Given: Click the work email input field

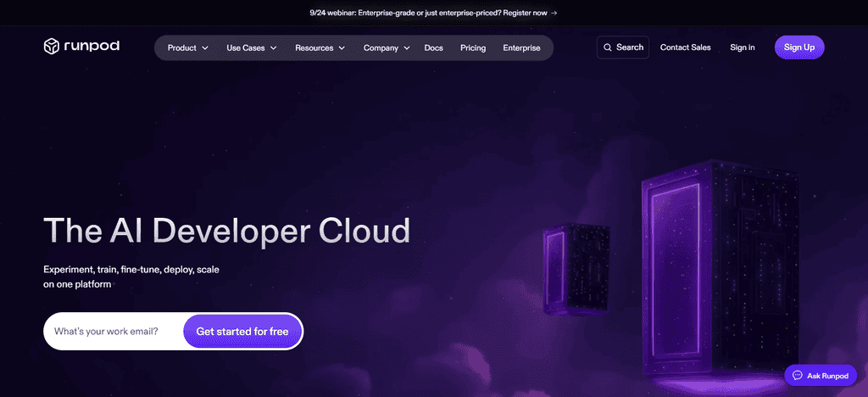Looking at the screenshot, I should (114, 332).
